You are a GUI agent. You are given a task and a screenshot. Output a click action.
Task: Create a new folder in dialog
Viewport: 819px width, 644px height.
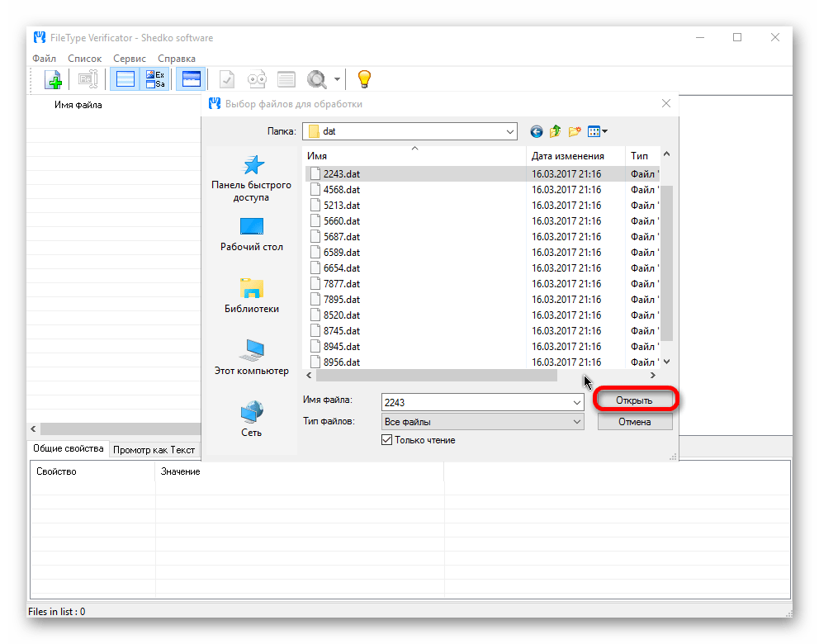click(x=575, y=131)
